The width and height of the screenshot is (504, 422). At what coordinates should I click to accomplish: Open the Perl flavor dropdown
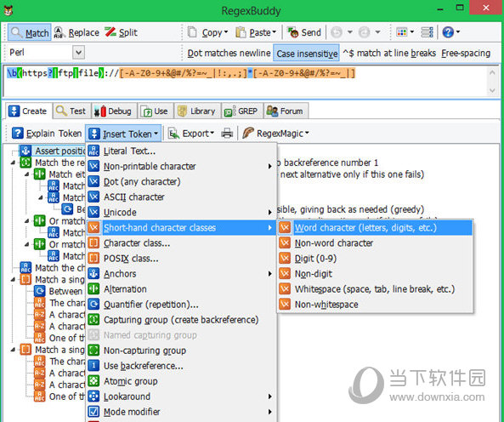(x=78, y=52)
